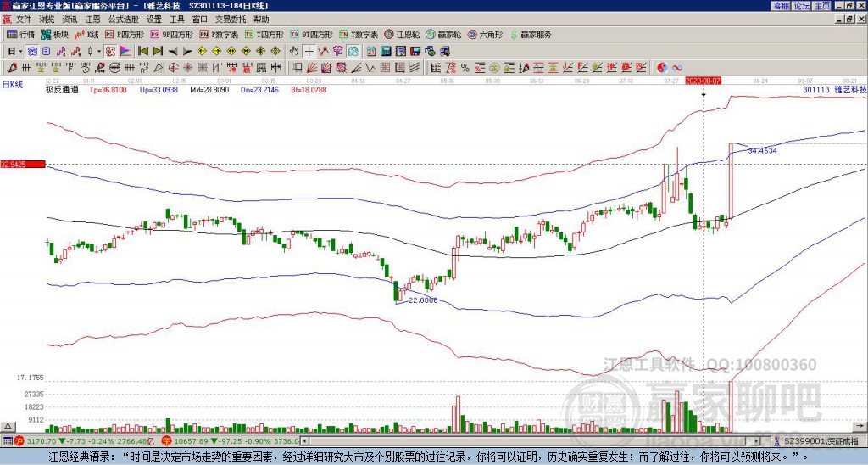Select the percent % retracement tool
The width and height of the screenshot is (868, 465).
465,68
